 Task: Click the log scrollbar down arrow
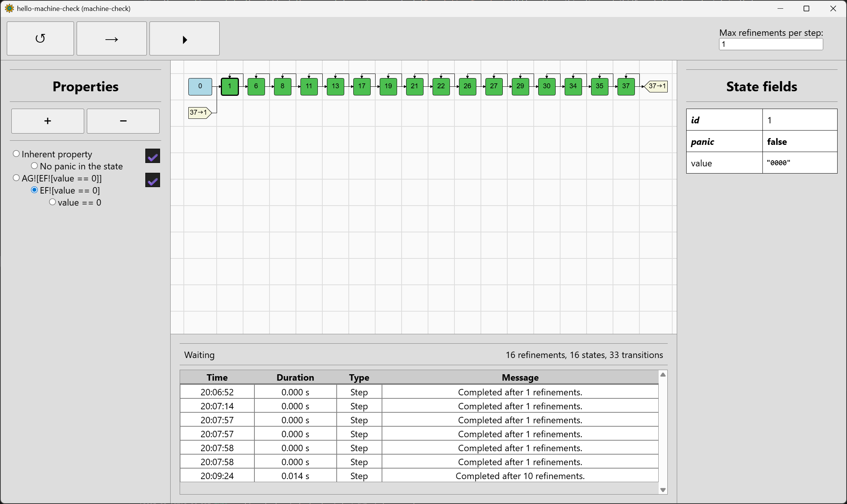click(663, 490)
